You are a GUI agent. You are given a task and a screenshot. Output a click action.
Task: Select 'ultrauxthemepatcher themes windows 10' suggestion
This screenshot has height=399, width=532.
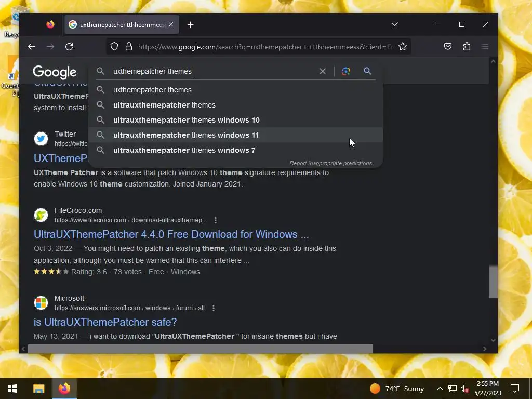(235, 120)
